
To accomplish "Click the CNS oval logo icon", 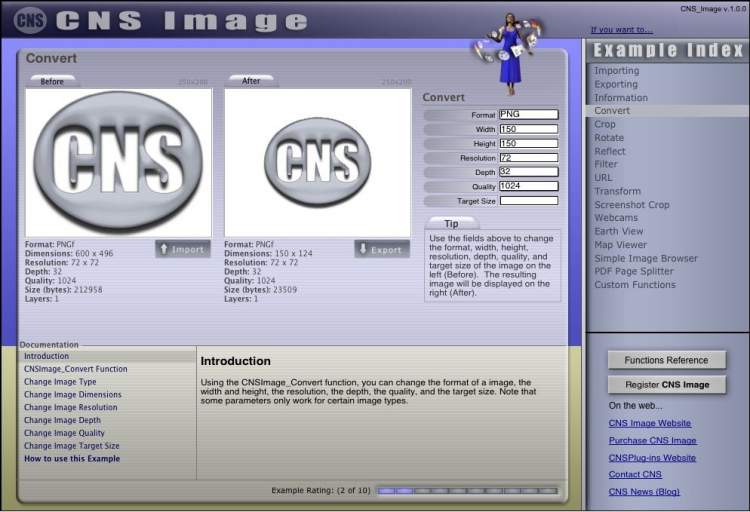I will click(x=30, y=20).
